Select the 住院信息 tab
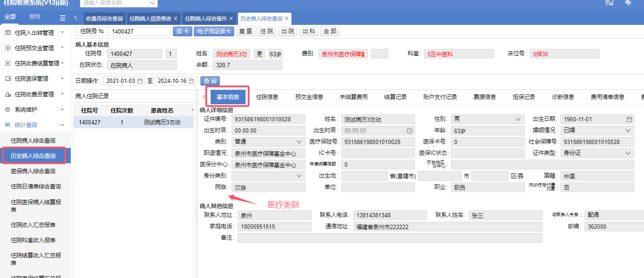This screenshot has height=278, width=644. (267, 97)
